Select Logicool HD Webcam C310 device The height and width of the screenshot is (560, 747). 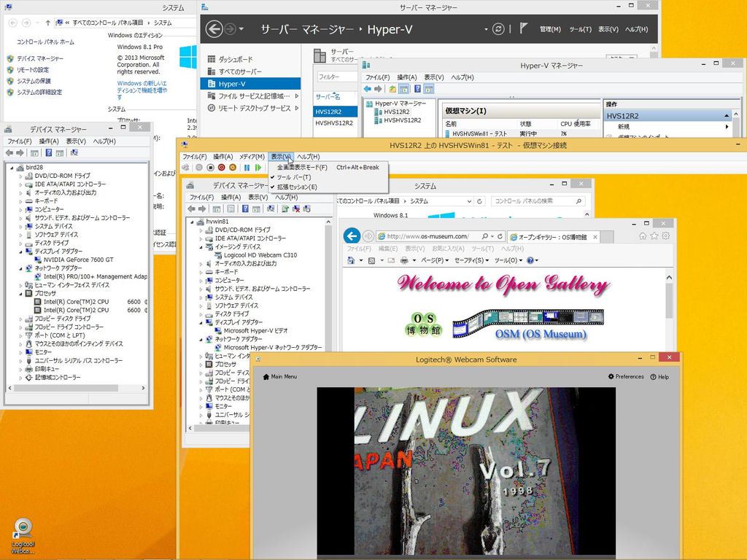tap(260, 255)
